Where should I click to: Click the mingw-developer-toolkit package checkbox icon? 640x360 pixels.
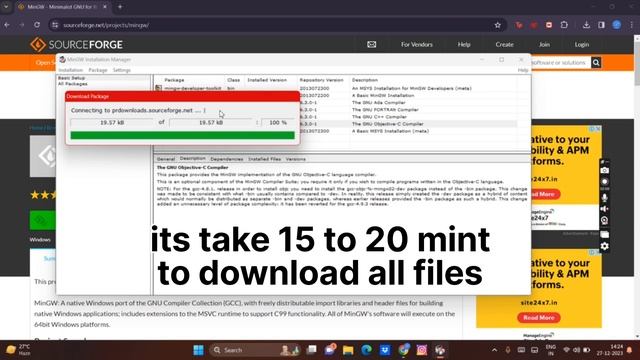(158, 88)
